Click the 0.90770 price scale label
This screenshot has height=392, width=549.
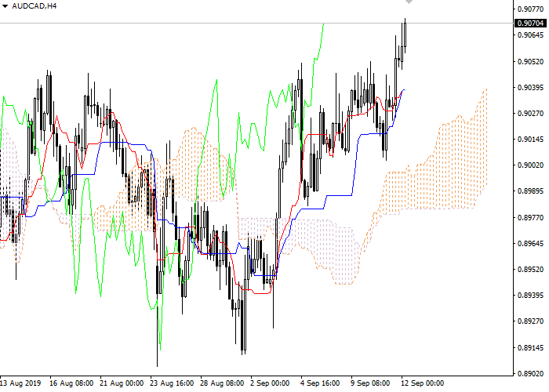530,9
